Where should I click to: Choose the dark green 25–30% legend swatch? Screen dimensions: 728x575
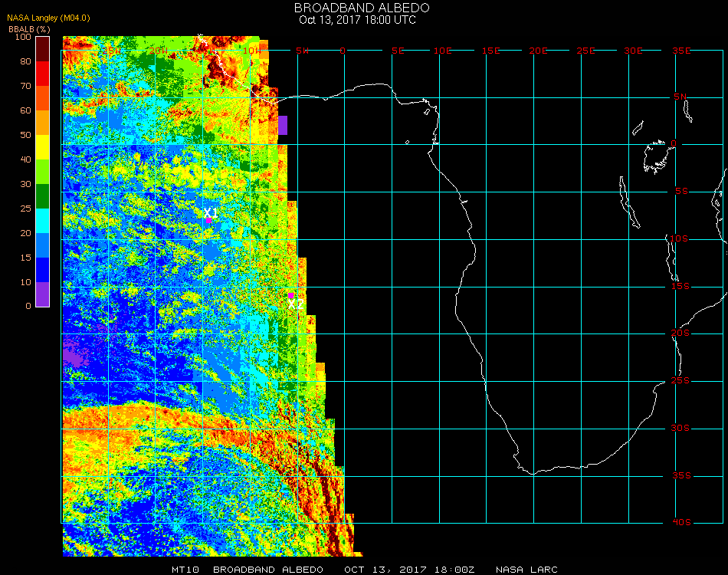pyautogui.click(x=43, y=196)
